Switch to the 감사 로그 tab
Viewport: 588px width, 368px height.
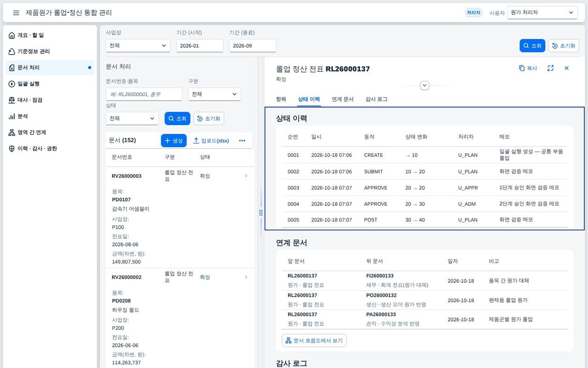(x=376, y=99)
